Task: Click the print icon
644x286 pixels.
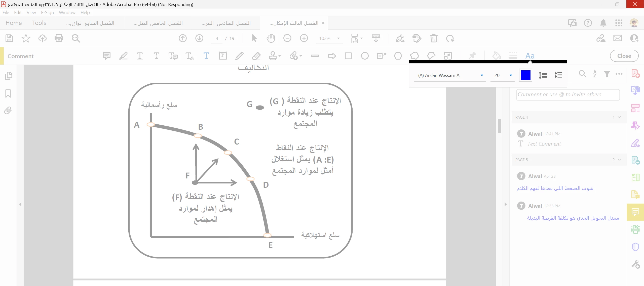Action: 59,38
